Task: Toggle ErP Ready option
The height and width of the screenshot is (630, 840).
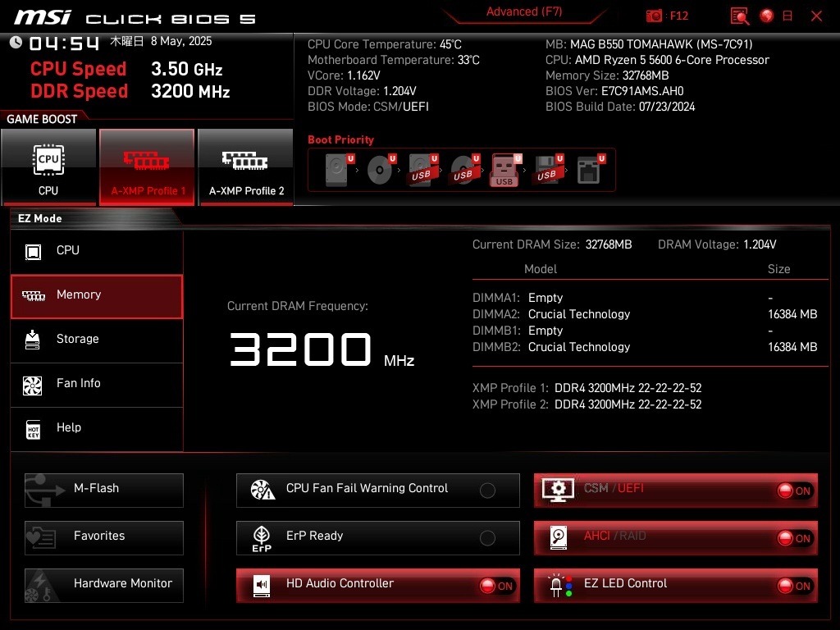Action: (487, 538)
